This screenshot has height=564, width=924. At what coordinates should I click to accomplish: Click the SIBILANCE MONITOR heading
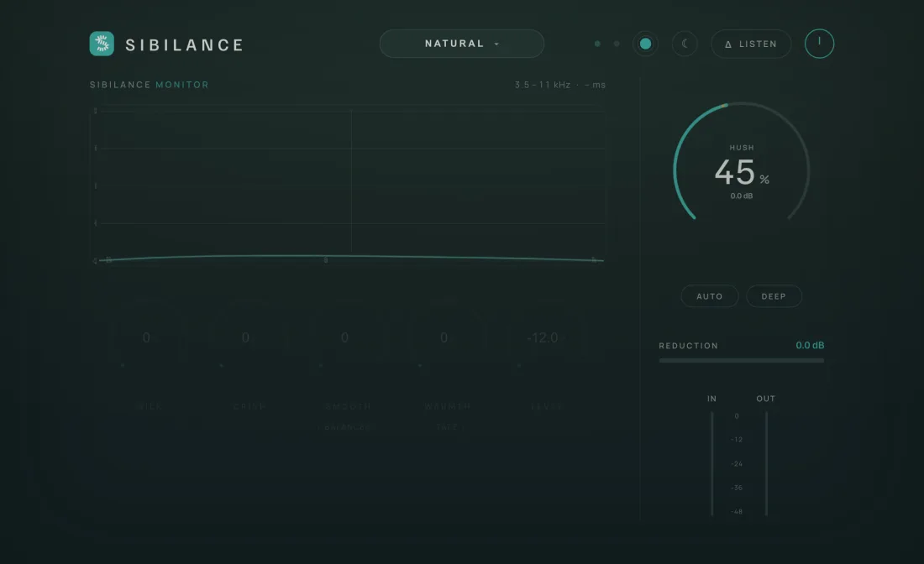coord(149,85)
